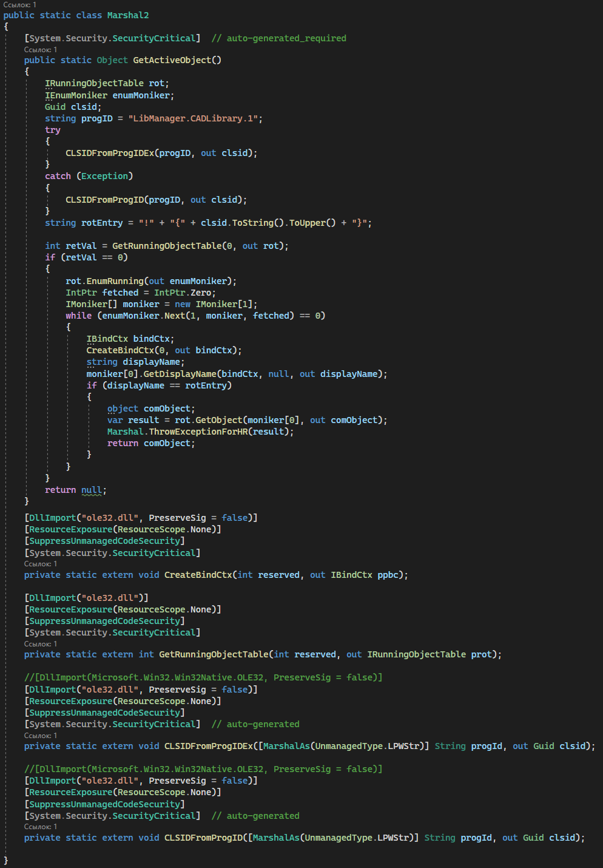Image resolution: width=603 pixels, height=868 pixels.
Task: Place cursor on the while keyword
Action: [79, 316]
